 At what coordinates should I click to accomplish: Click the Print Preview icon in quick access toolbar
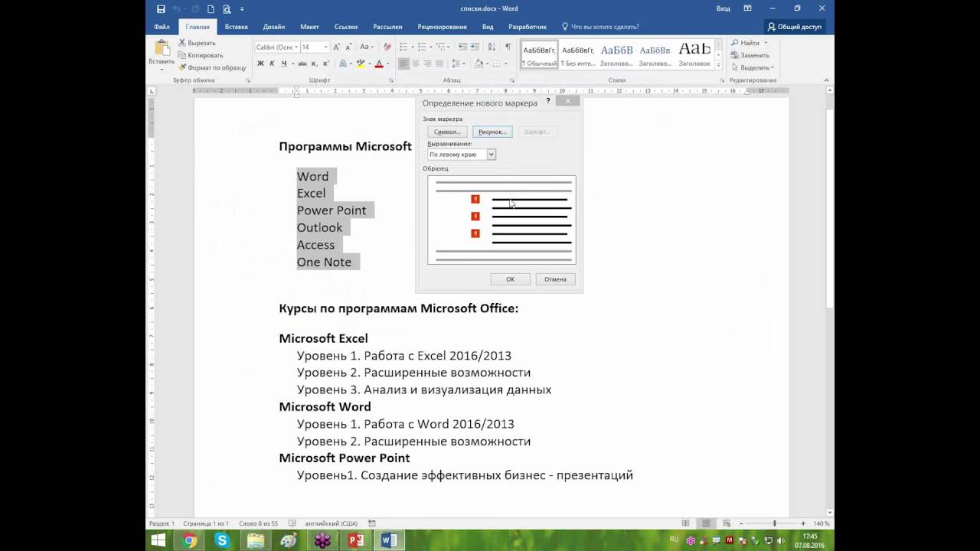pyautogui.click(x=227, y=8)
